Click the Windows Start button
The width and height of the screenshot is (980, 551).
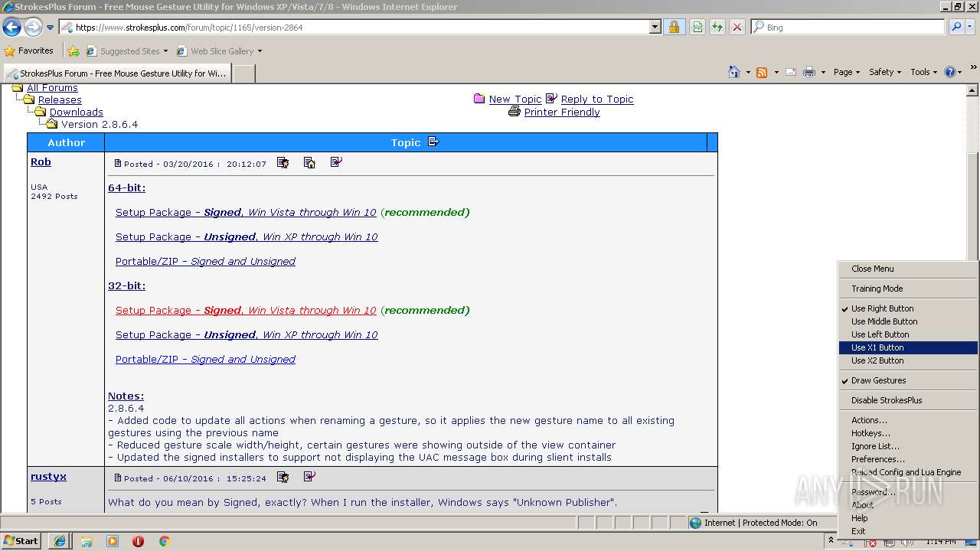pos(21,540)
